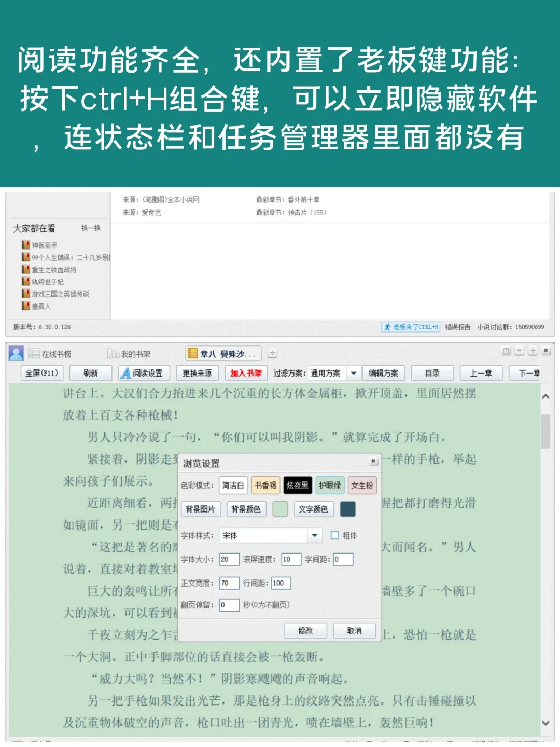Viewport: 560px width, 747px height.
Task: Click the book icon beside 蛊真人
Action: point(25,305)
